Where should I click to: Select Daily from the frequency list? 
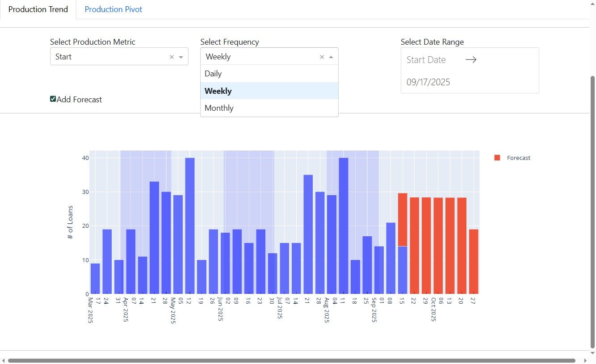tap(269, 74)
